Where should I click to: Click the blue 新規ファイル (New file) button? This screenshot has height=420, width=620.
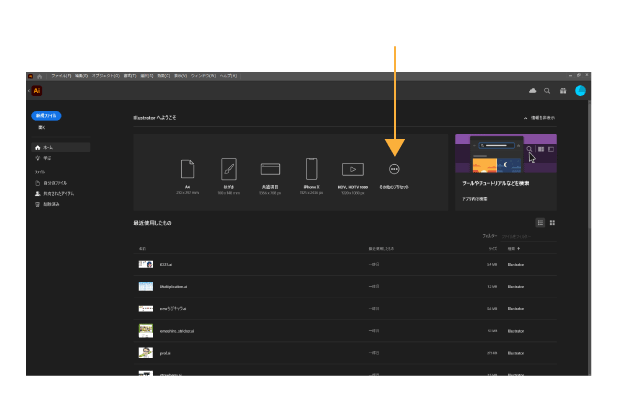(46, 116)
